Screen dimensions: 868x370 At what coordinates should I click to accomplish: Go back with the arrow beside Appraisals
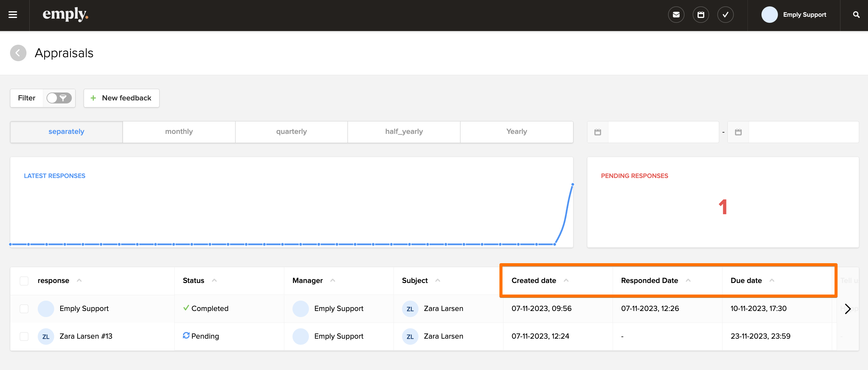click(18, 53)
